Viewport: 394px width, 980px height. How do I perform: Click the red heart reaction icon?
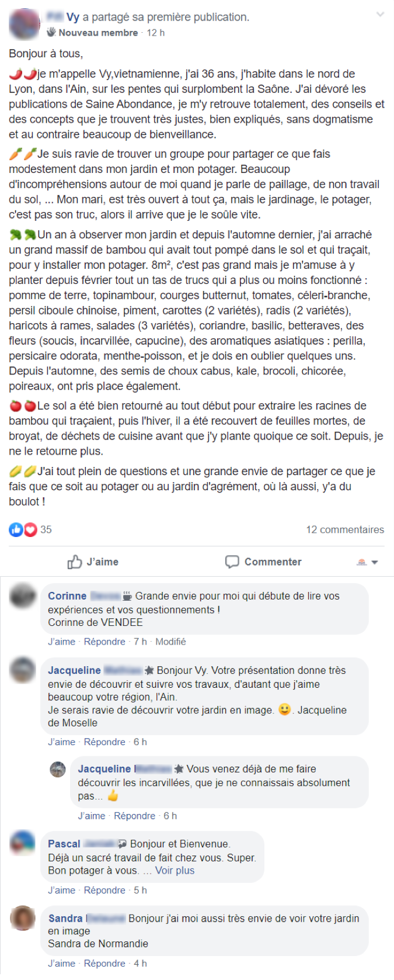(x=30, y=529)
